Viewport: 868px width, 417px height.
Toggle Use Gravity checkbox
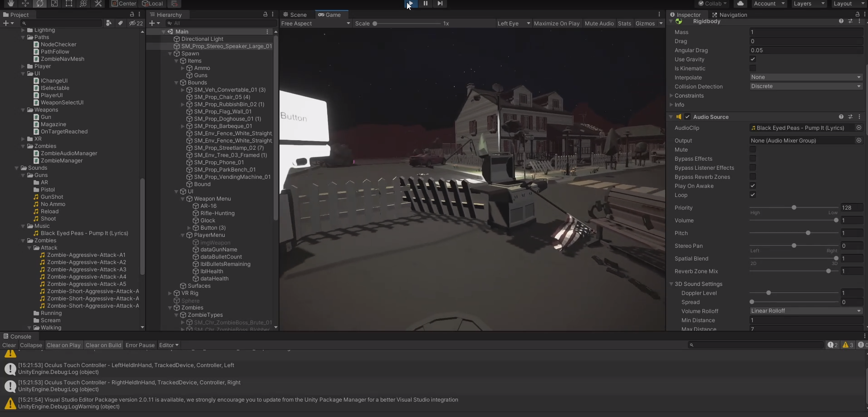(753, 59)
